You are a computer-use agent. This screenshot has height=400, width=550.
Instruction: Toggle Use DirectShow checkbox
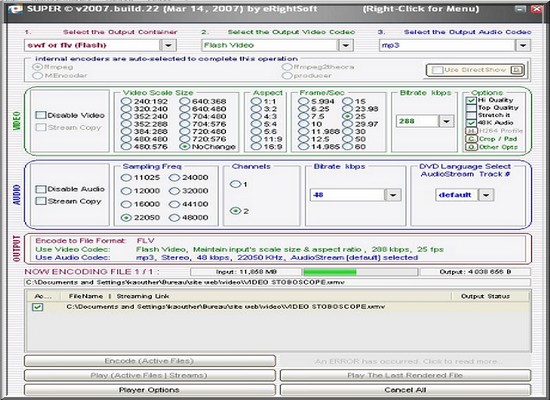(x=437, y=70)
